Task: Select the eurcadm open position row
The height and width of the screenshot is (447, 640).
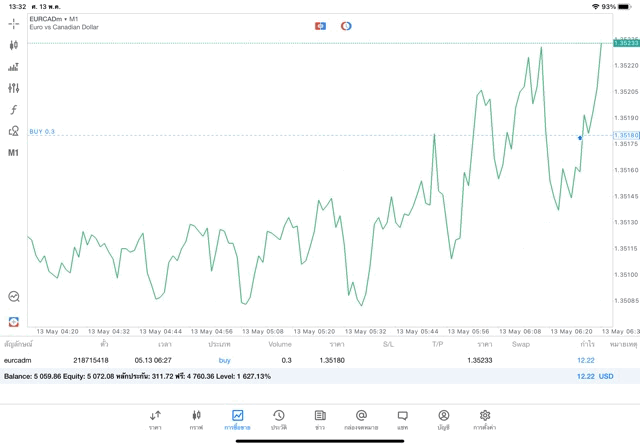Action: 300,360
